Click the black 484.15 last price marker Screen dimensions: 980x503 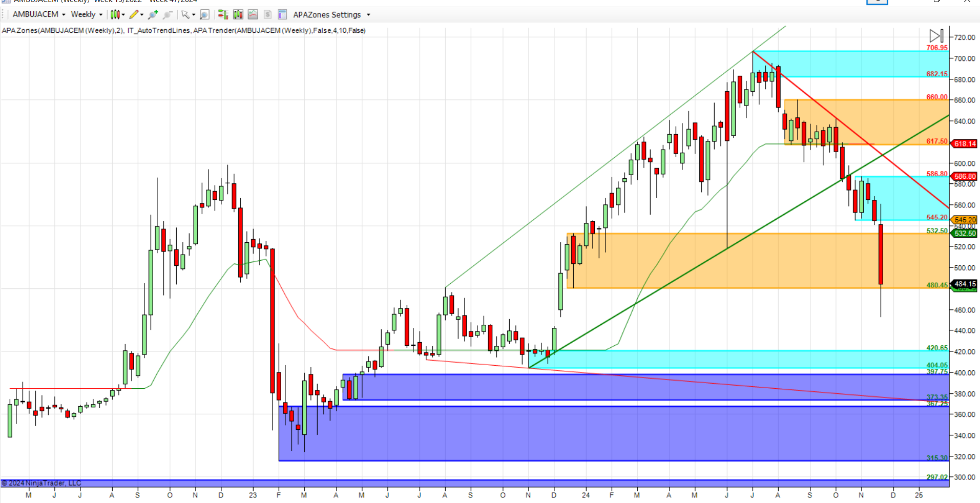(965, 284)
